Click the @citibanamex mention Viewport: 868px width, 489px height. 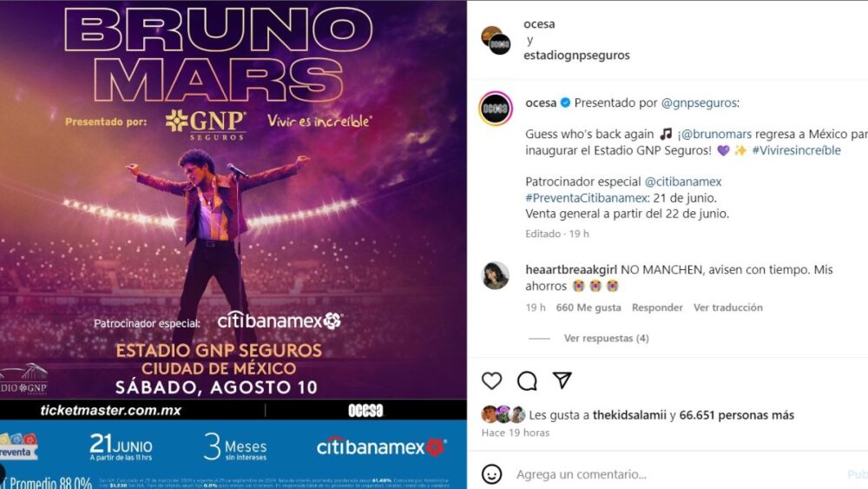(683, 182)
